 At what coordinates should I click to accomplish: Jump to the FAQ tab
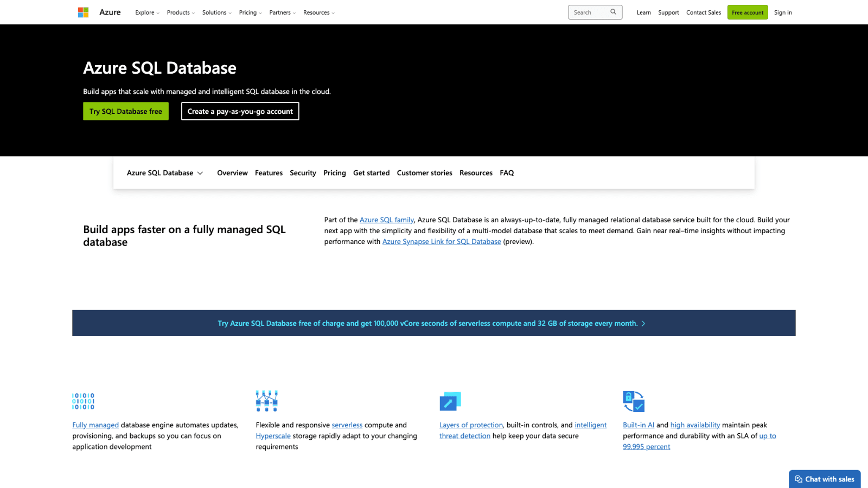coord(507,173)
